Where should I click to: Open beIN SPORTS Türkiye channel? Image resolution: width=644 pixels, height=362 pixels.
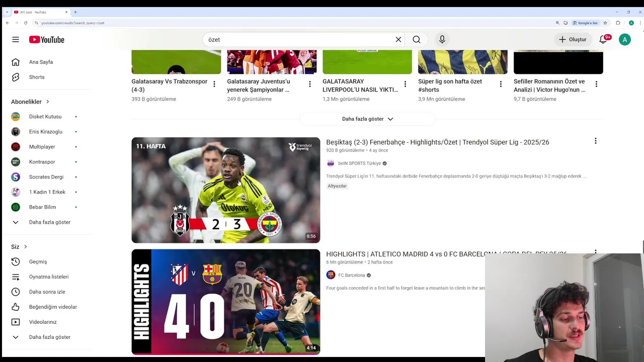coord(359,163)
